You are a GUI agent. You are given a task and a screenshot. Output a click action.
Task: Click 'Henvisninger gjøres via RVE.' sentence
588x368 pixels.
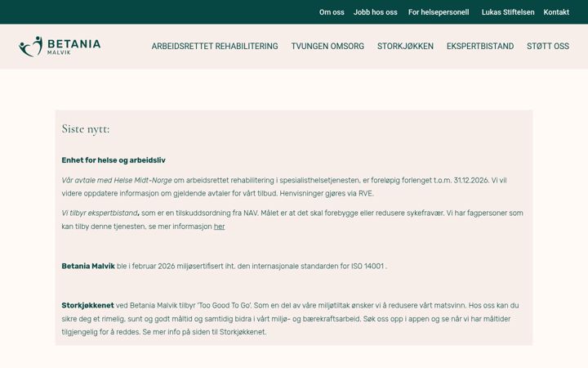[327, 194]
